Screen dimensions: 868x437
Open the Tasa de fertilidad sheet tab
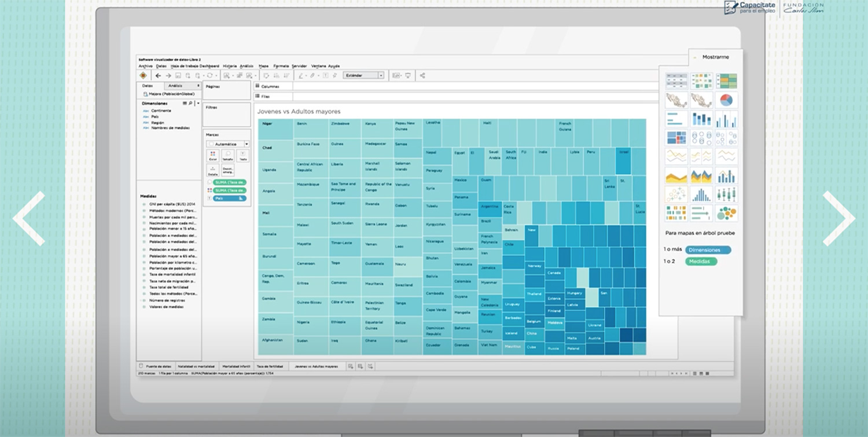click(270, 366)
